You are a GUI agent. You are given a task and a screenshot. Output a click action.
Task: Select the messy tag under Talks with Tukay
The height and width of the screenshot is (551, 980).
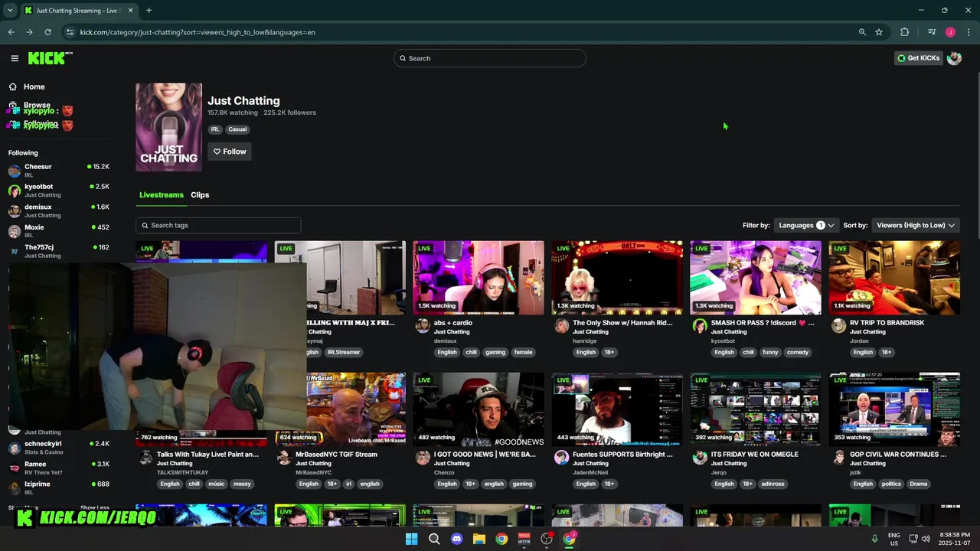click(242, 484)
